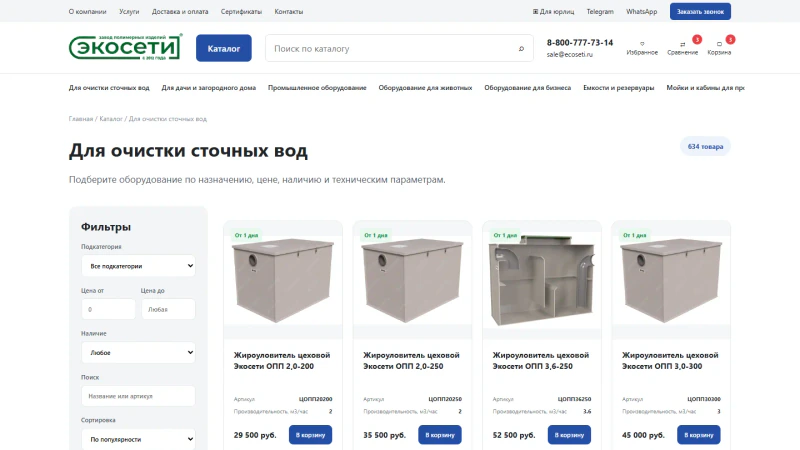Add ОПП 3,6-250 to cart
This screenshot has height=450, width=800.
[569, 435]
